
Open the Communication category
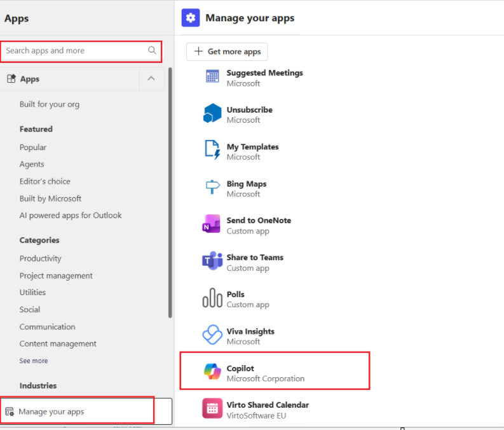tap(47, 327)
